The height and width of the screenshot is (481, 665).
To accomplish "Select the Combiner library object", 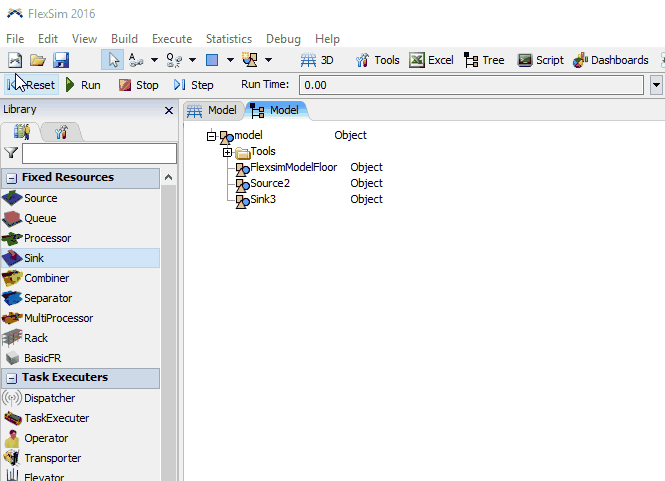I will click(x=81, y=278).
